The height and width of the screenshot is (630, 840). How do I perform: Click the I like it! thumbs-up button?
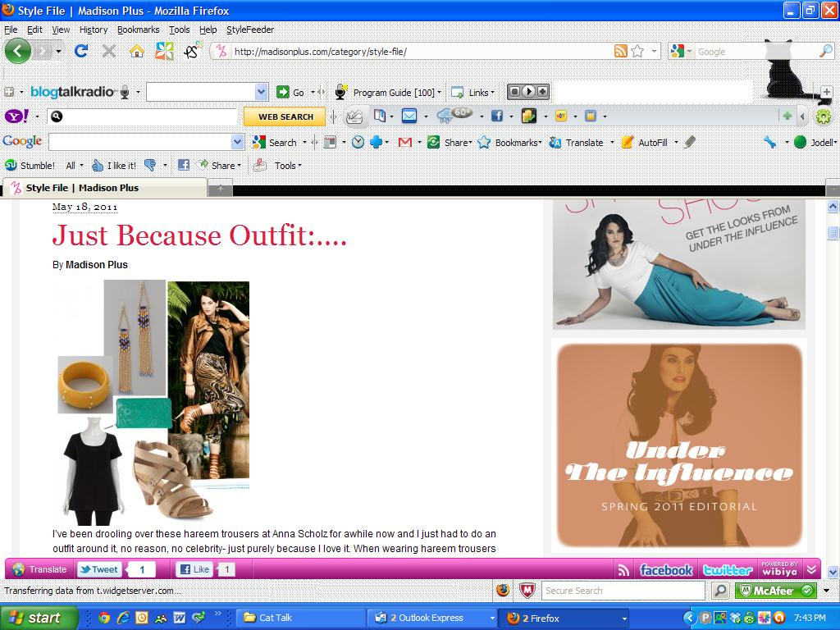(x=114, y=166)
